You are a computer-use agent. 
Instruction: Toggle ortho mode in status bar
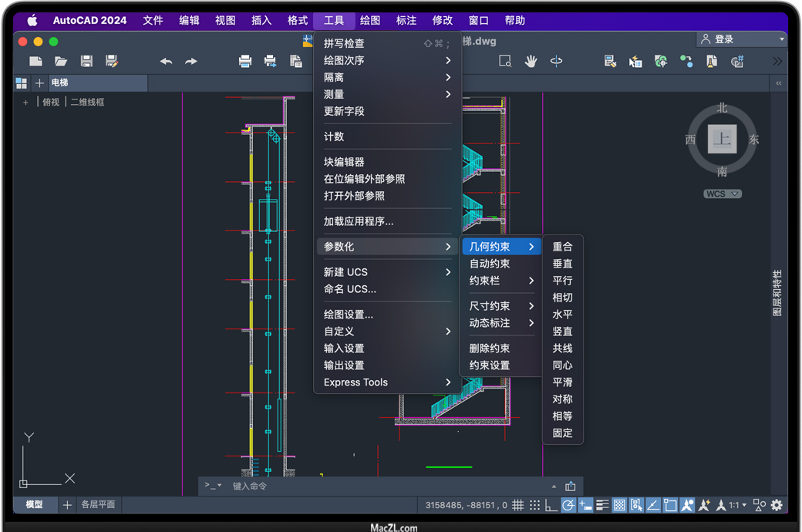point(551,505)
